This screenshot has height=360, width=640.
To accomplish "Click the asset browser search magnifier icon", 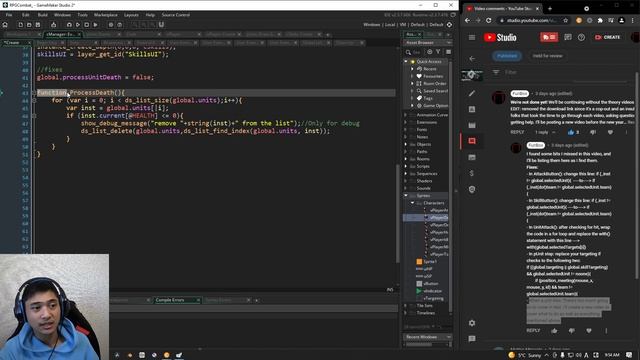I will click(x=408, y=52).
